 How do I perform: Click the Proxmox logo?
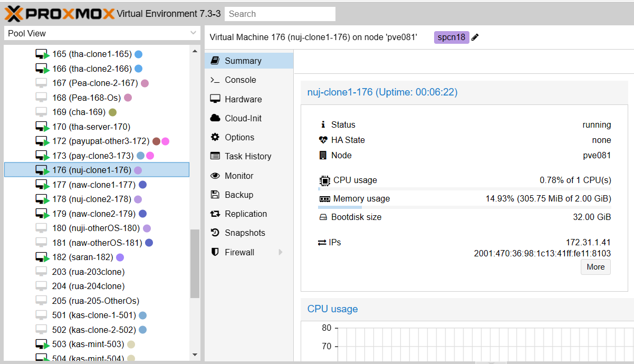(59, 13)
